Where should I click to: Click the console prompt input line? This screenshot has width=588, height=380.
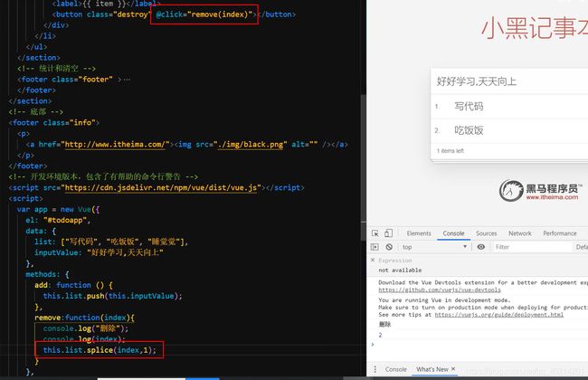click(480, 345)
